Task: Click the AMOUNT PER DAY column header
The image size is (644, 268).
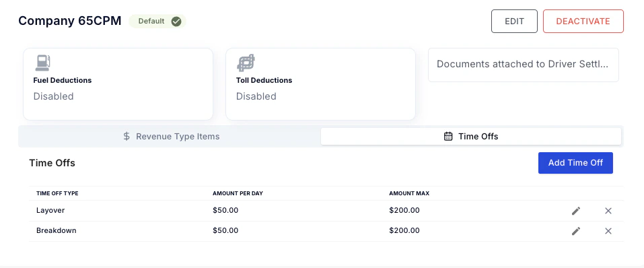Action: (x=238, y=193)
